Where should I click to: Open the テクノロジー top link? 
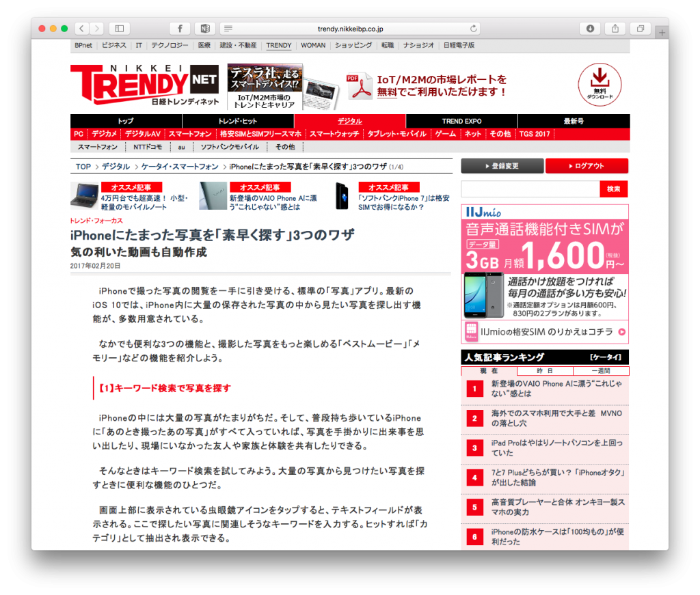point(170,45)
